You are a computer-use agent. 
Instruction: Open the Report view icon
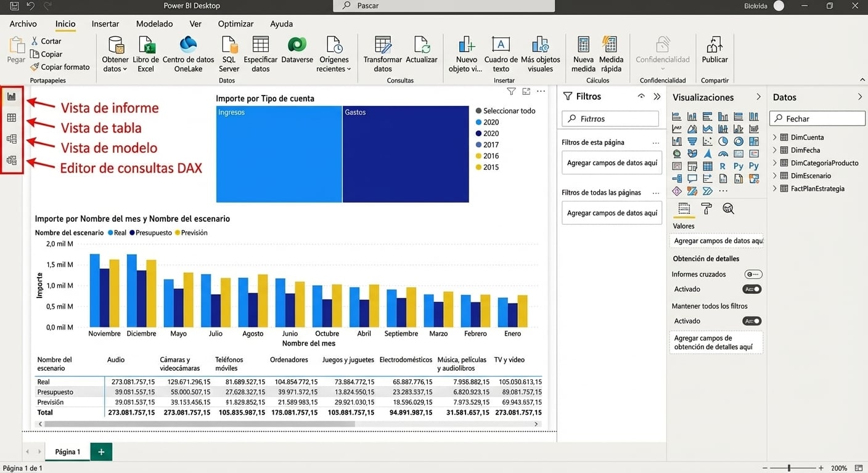[x=12, y=97]
